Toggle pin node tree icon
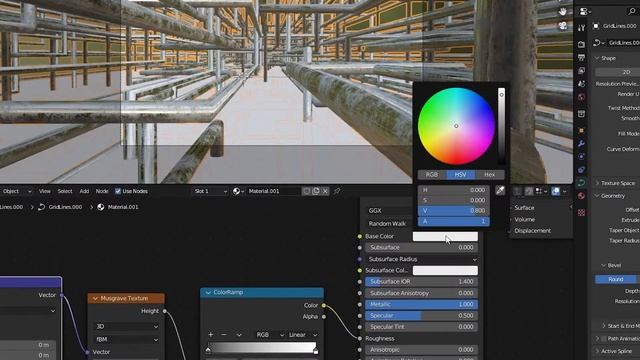Image resolution: width=640 pixels, height=360 pixels. tap(337, 191)
